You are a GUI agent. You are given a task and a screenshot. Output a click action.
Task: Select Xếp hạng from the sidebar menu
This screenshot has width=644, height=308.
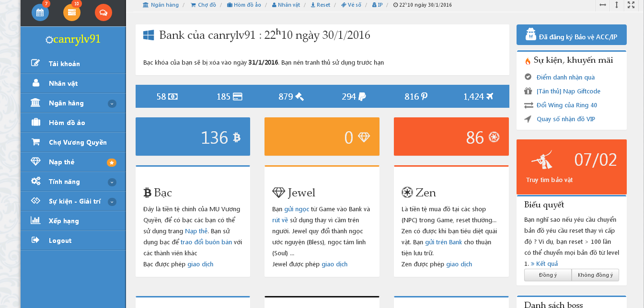pyautogui.click(x=63, y=221)
